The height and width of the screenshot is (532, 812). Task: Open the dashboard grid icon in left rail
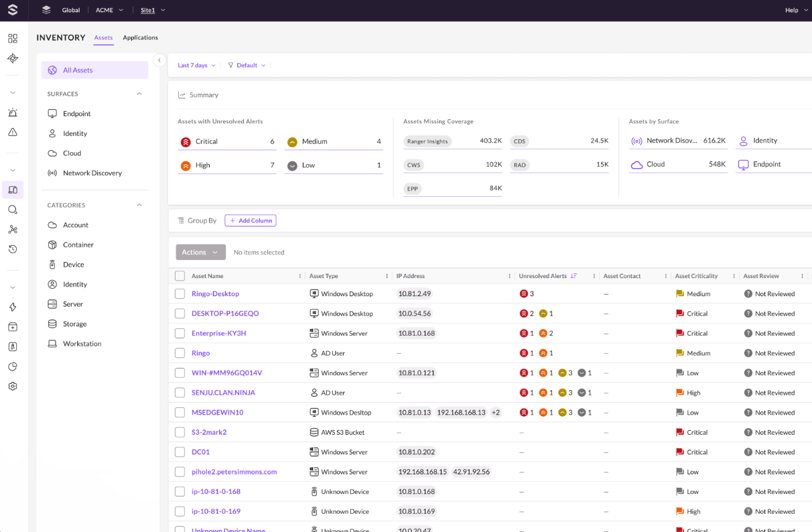point(13,39)
